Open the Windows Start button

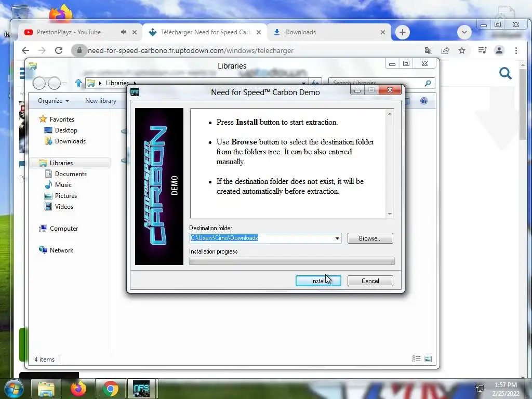point(14,389)
